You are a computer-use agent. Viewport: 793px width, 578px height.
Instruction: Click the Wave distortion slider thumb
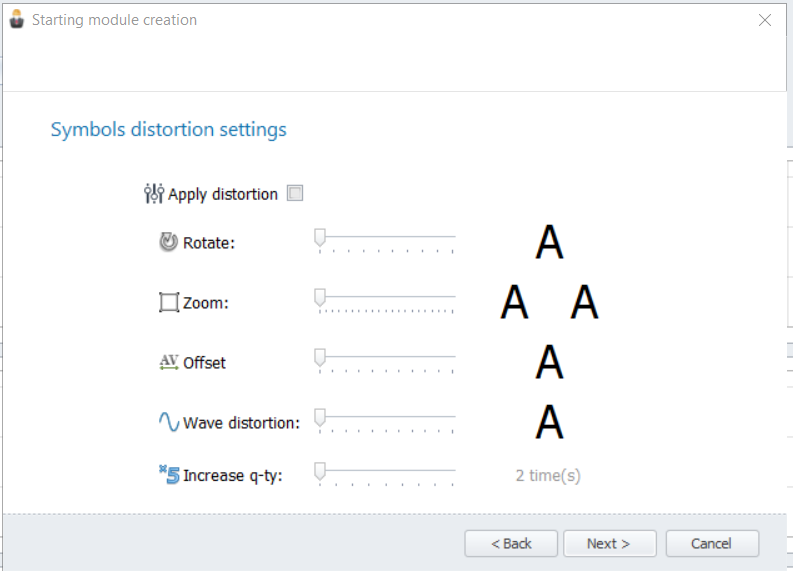tap(320, 418)
